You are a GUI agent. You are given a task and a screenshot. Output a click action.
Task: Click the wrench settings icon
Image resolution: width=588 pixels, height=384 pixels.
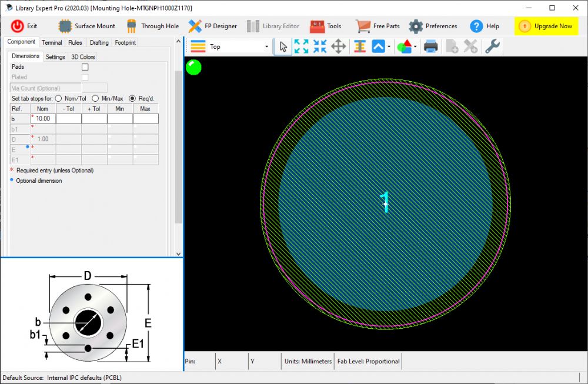(492, 46)
